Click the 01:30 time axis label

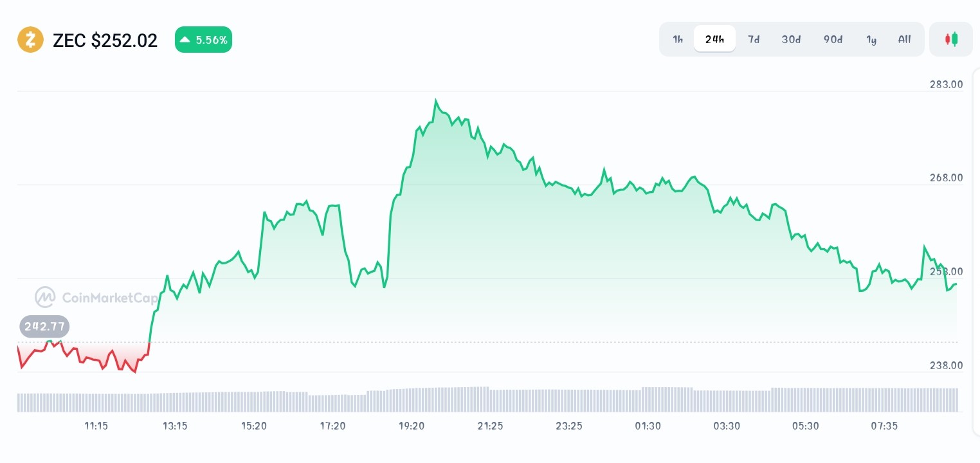tap(648, 426)
